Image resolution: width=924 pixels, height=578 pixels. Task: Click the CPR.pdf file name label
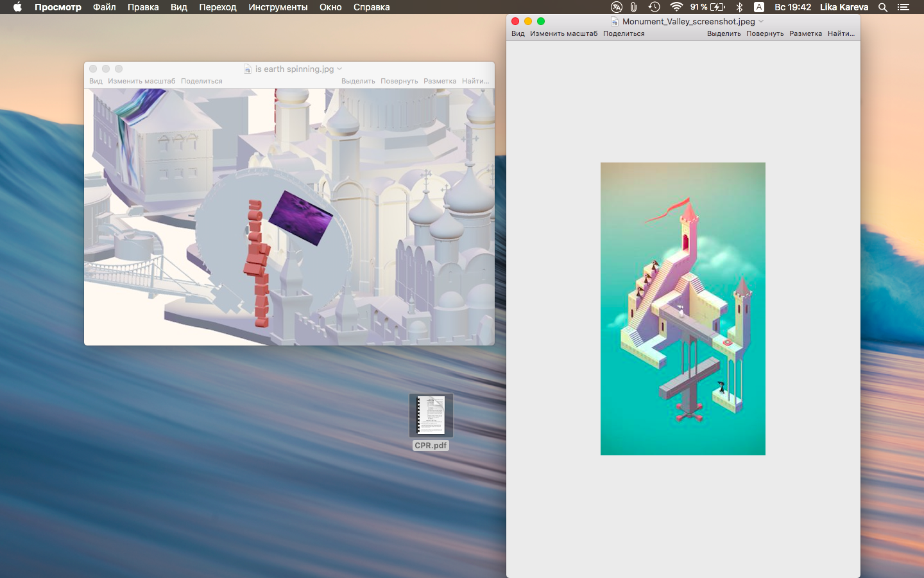[431, 445]
